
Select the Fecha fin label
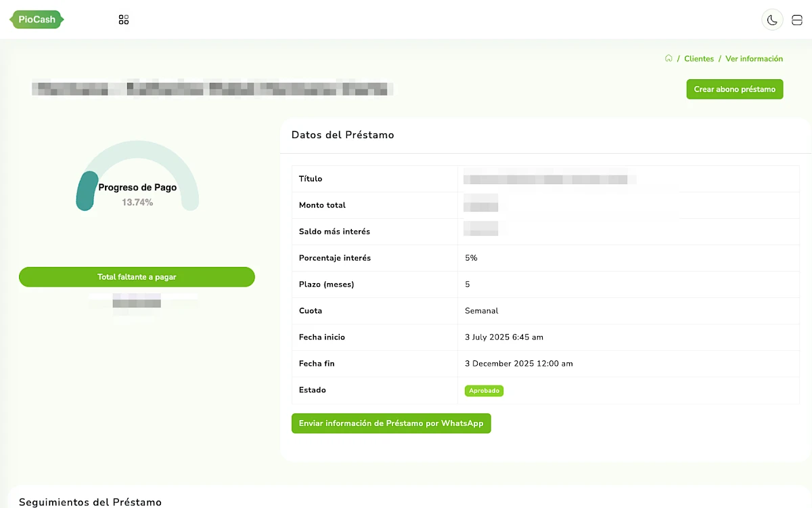[317, 364]
